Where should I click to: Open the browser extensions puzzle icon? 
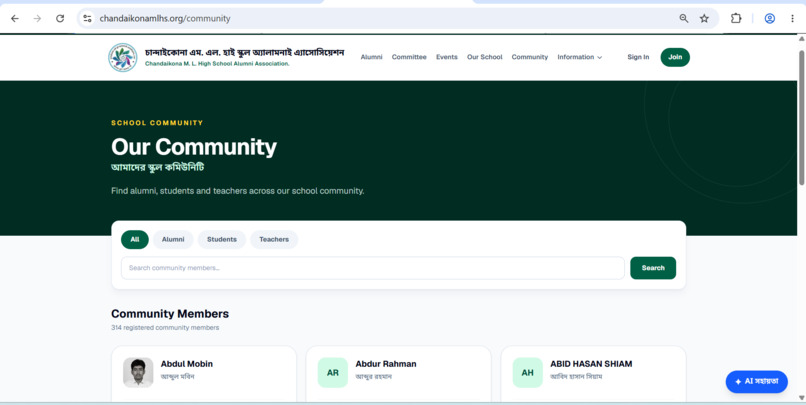(736, 19)
